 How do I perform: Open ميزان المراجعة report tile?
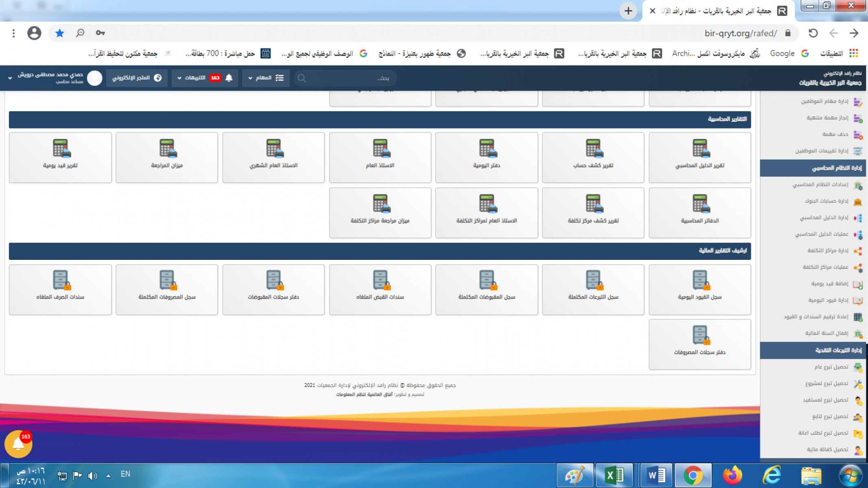point(167,157)
